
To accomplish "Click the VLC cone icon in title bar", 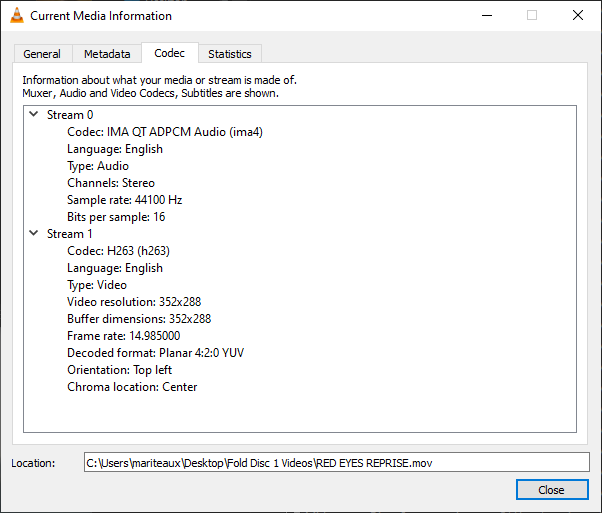I will point(16,16).
